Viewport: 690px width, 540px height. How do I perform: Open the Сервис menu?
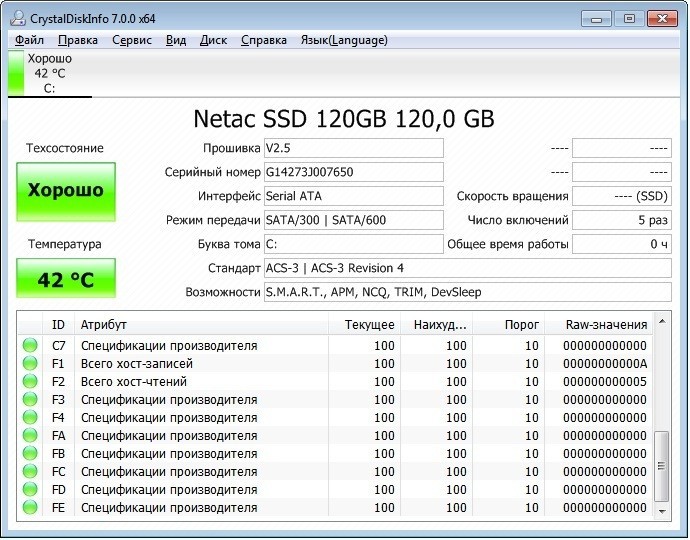[x=132, y=40]
